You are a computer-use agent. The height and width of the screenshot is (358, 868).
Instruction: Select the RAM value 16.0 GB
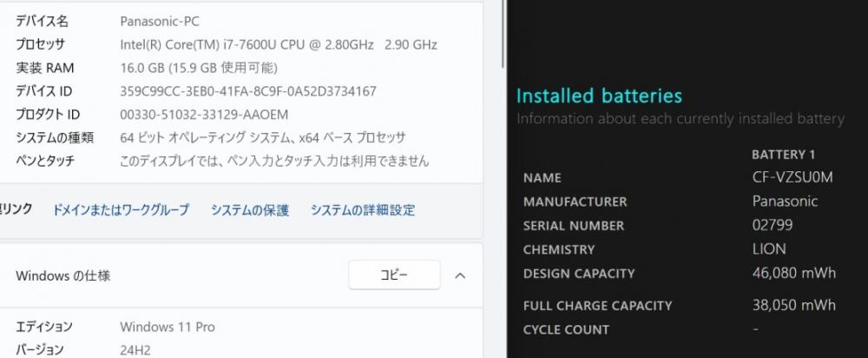199,68
